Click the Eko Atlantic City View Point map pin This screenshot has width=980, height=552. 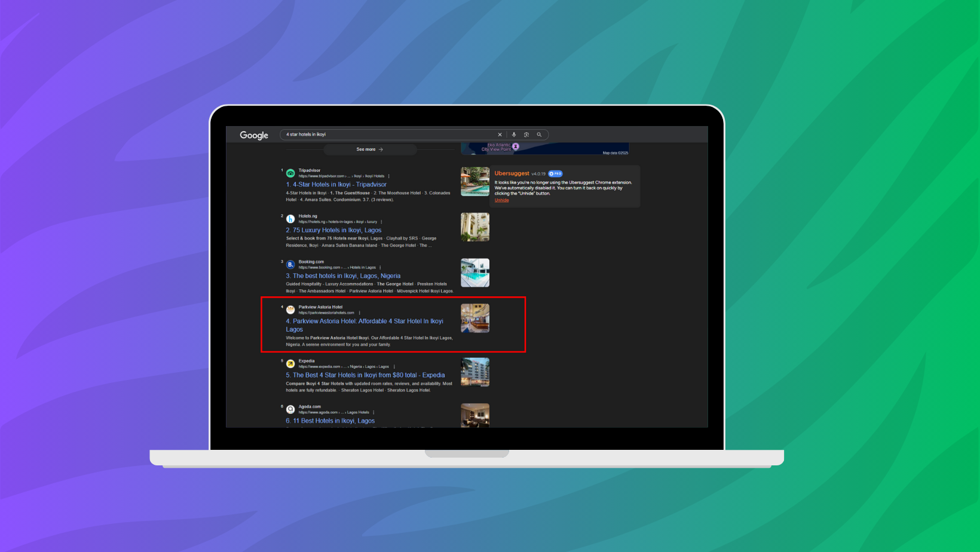pos(516,146)
